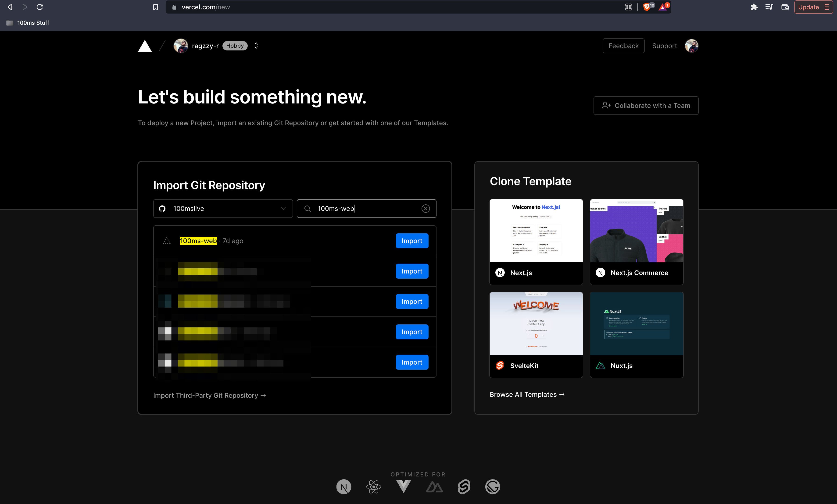
Task: Clear the repository search field
Action: (x=426, y=209)
